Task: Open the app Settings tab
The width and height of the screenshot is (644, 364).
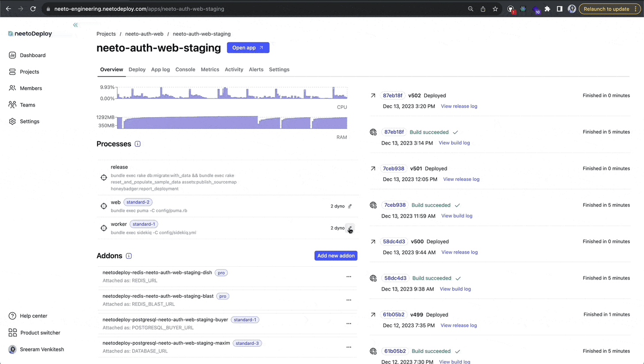Action: [279, 69]
